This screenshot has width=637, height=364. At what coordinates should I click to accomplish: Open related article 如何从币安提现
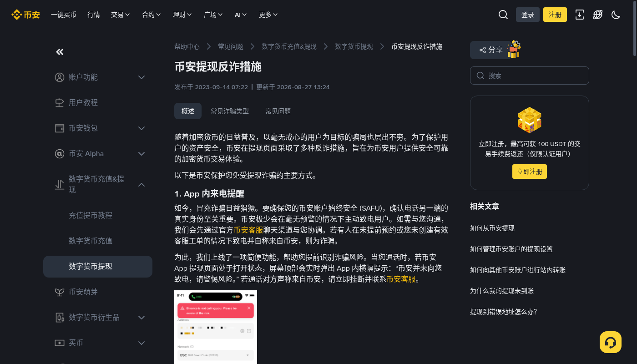(492, 228)
